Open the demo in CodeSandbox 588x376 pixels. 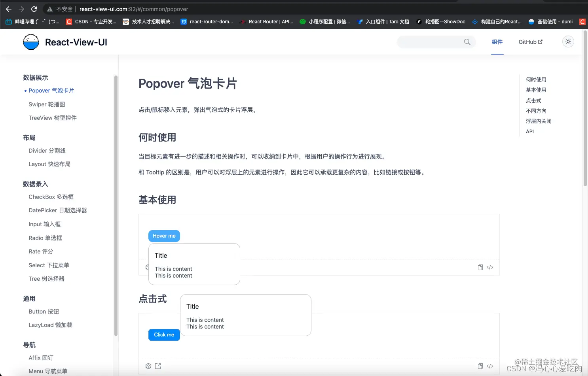pyautogui.click(x=148, y=366)
